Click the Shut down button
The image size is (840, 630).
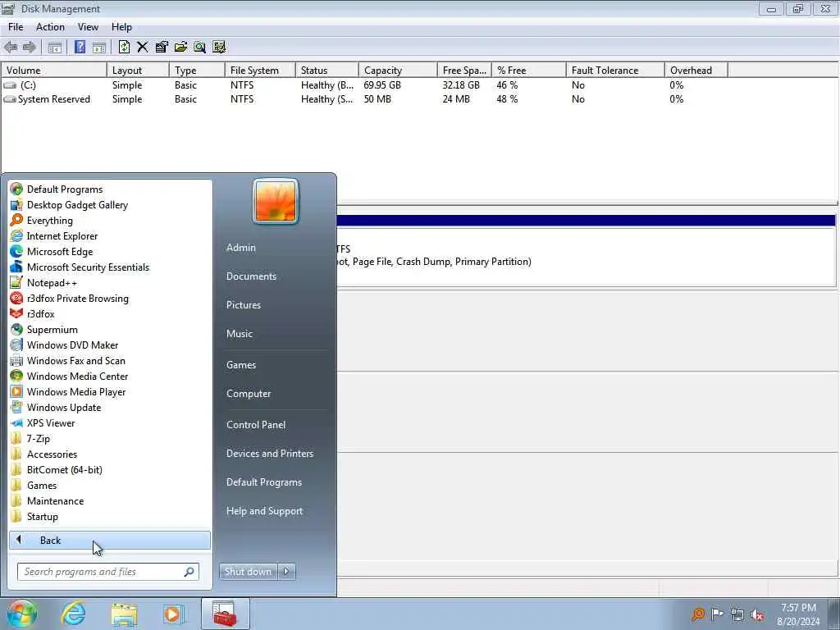click(248, 572)
